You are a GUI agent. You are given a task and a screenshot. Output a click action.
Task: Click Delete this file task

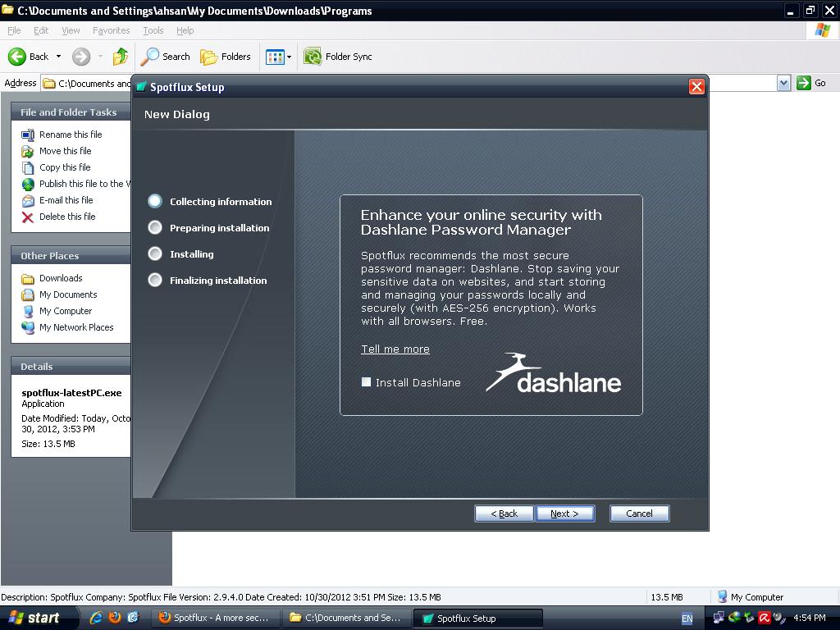67,217
